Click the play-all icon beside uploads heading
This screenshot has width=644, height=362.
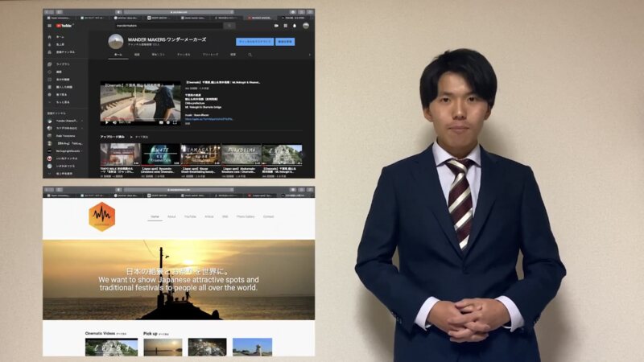click(131, 137)
